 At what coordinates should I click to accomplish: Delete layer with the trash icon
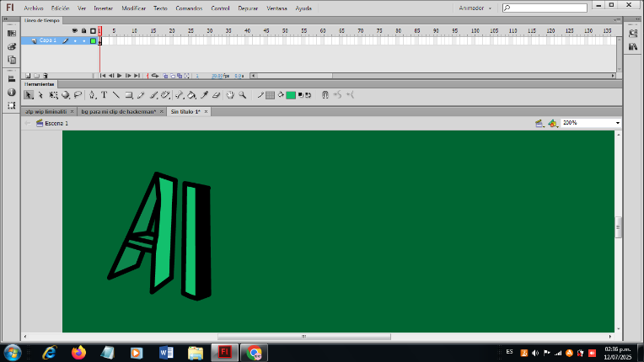[46, 76]
